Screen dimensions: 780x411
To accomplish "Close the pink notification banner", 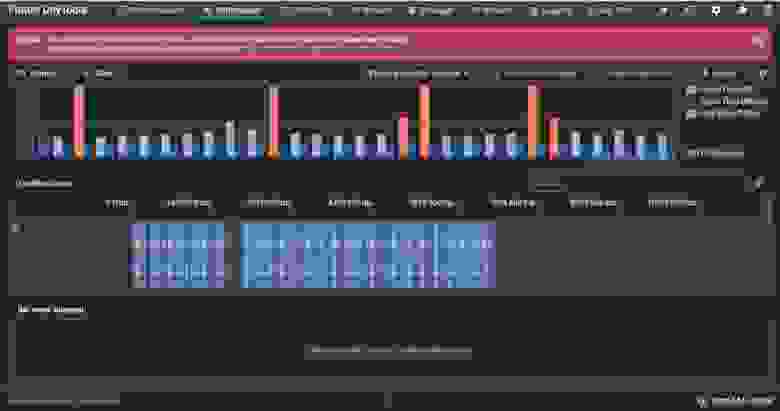I will coord(761,41).
